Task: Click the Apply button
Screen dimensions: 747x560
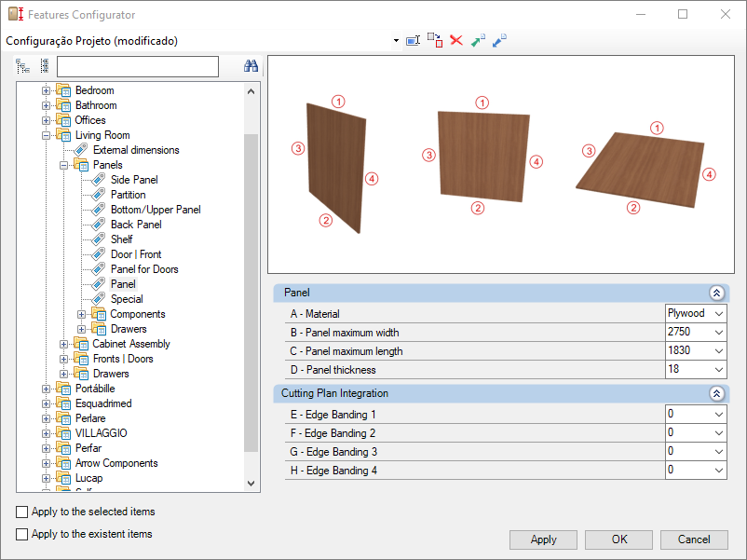Action: tap(543, 540)
